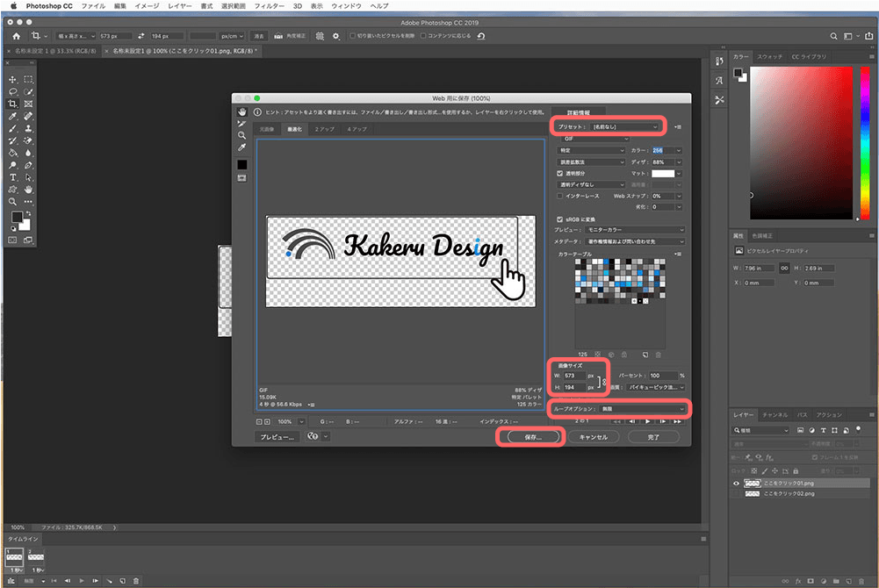Image resolution: width=879 pixels, height=588 pixels.
Task: Select timeline frame 1 thumbnail
Action: click(x=14, y=557)
